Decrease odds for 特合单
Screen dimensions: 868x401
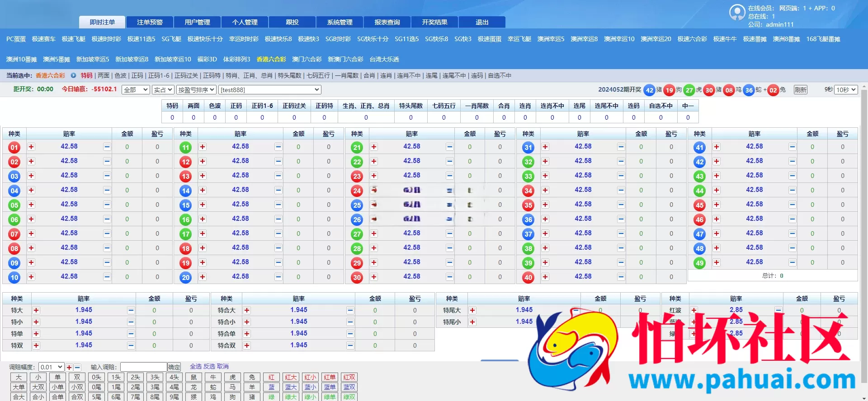coord(350,334)
